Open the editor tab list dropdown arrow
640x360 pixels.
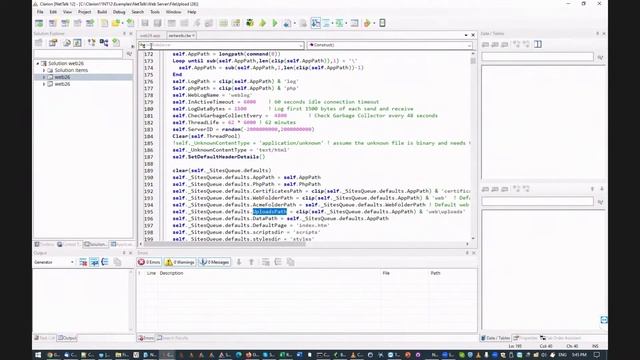[466, 36]
